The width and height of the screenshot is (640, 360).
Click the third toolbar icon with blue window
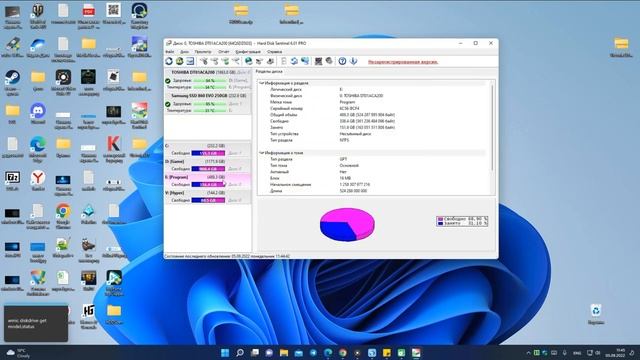tap(190, 61)
